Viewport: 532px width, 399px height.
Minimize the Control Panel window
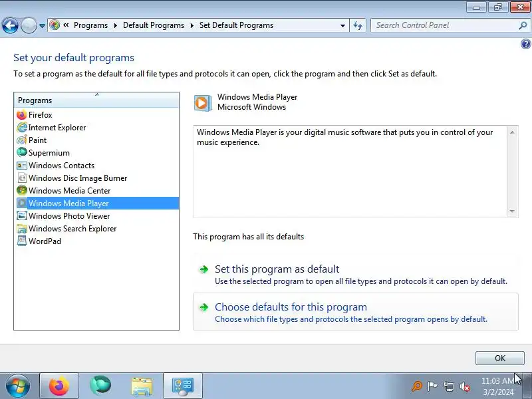476,7
